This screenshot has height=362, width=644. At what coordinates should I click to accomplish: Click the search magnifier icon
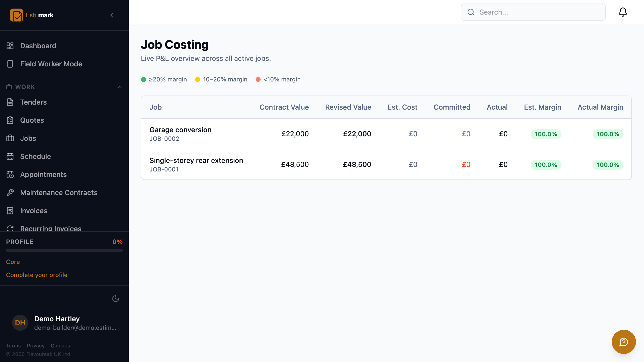[x=471, y=12]
